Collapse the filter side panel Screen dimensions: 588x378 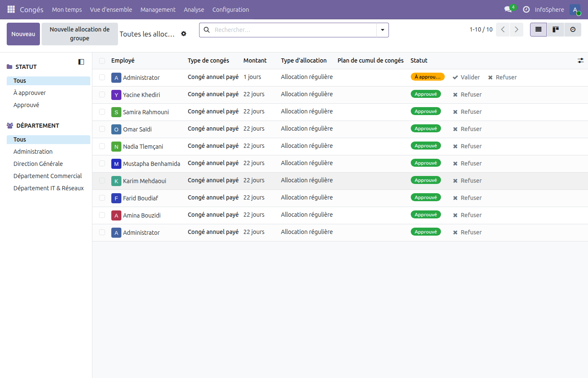[x=81, y=62]
